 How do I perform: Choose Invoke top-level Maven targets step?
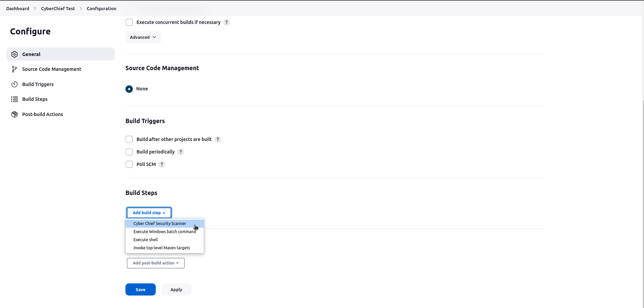165,248
